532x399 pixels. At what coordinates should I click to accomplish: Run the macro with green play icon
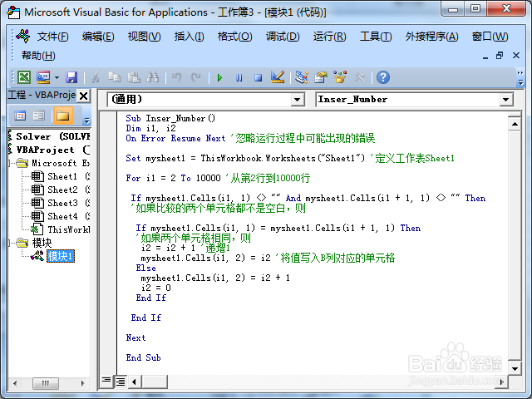(219, 77)
